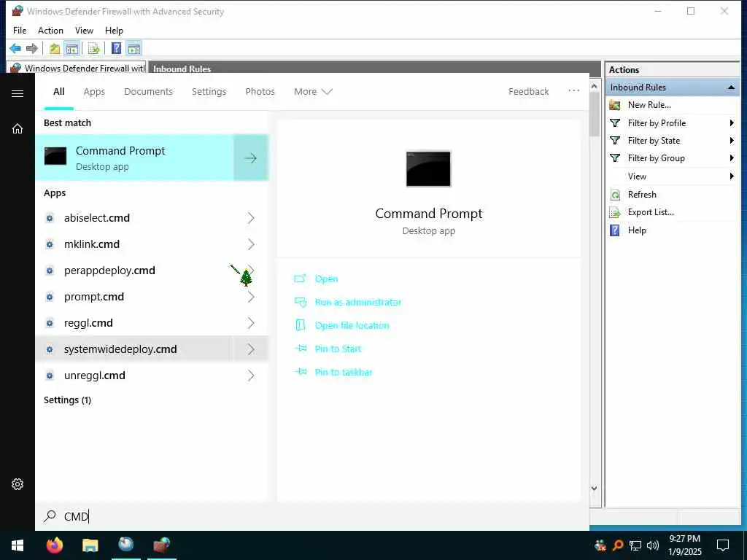Click Pin to Start
This screenshot has height=560, width=747.
(x=338, y=349)
